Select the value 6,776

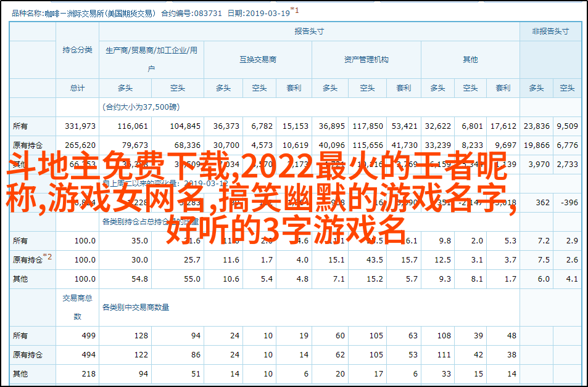pos(568,145)
